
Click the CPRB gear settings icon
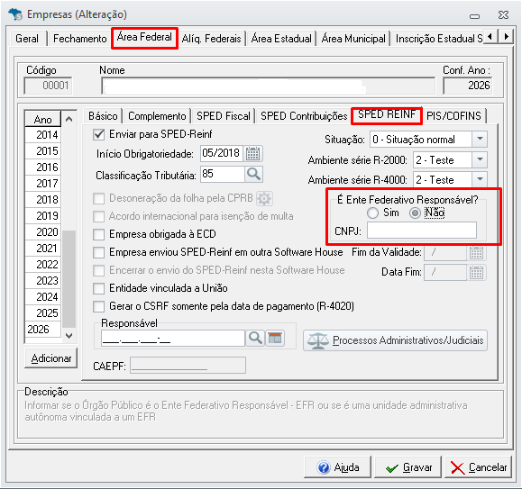(x=264, y=199)
